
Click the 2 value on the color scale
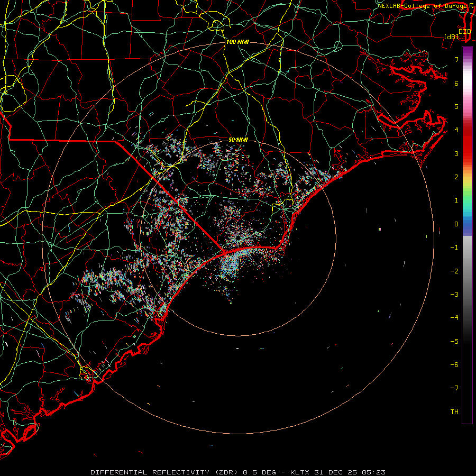click(x=456, y=177)
